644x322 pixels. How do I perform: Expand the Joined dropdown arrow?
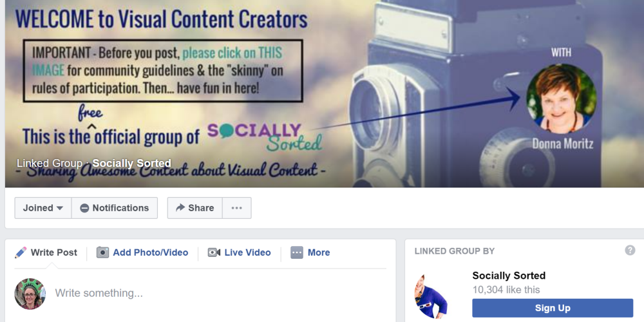click(59, 208)
